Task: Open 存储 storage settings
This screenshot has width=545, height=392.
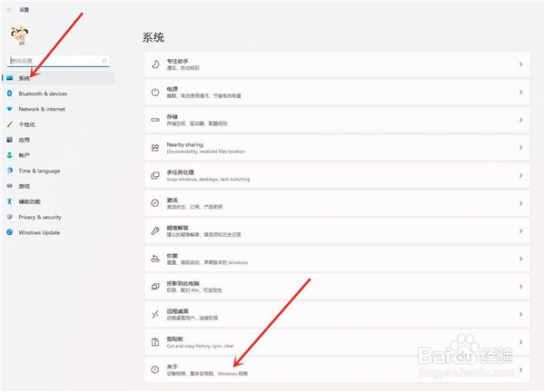Action: pyautogui.click(x=337, y=120)
